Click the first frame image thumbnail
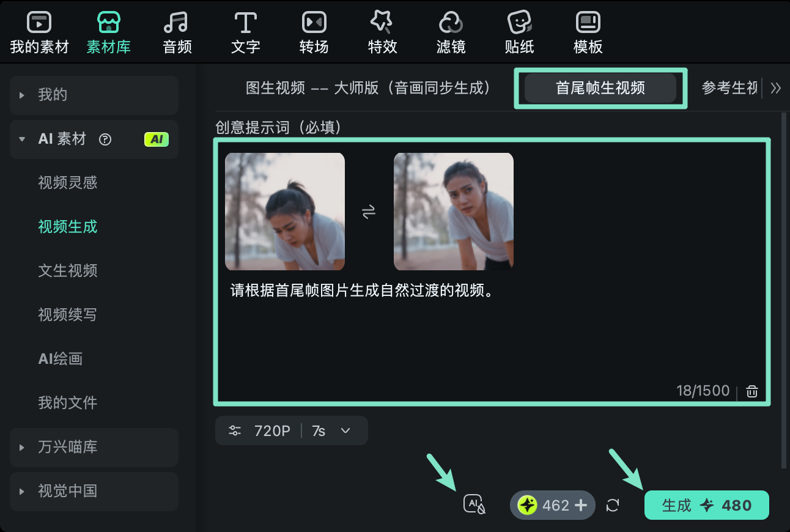This screenshot has width=790, height=532. tap(284, 212)
